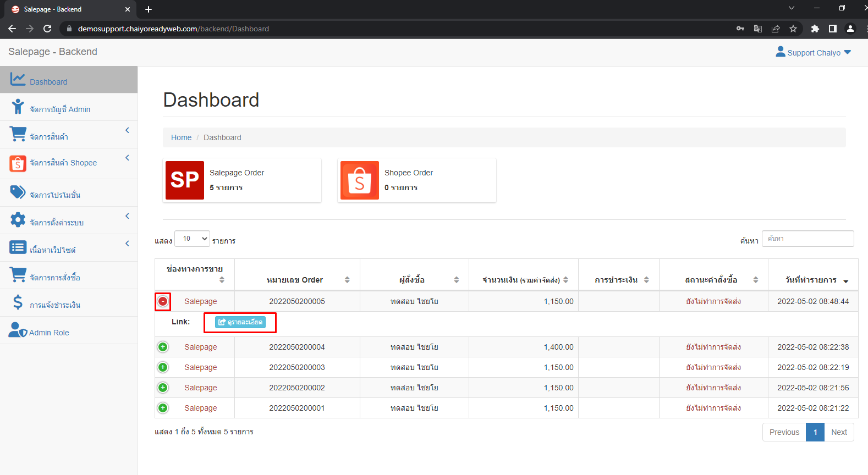Click the promotion tags icon in sidebar
Image resolution: width=868 pixels, height=475 pixels.
[18, 192]
